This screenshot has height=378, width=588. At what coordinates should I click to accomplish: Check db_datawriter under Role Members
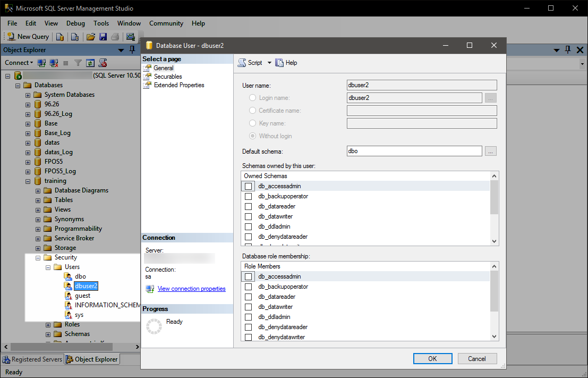click(248, 307)
